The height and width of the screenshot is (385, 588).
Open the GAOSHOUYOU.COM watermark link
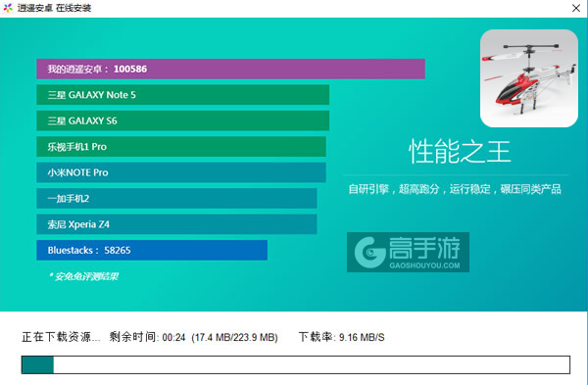pyautogui.click(x=424, y=265)
